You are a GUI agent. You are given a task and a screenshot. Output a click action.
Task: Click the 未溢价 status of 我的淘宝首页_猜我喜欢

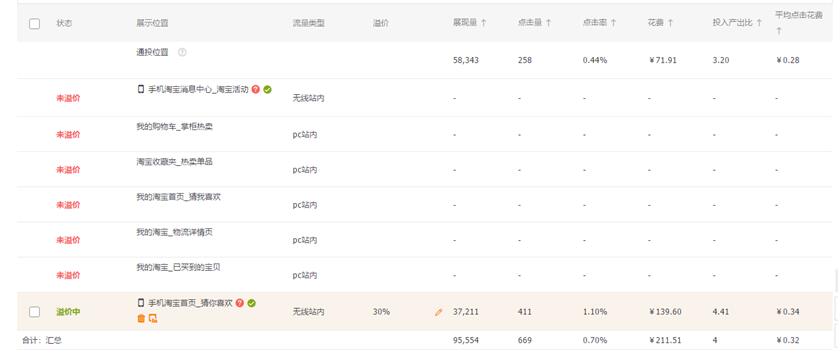tap(68, 205)
